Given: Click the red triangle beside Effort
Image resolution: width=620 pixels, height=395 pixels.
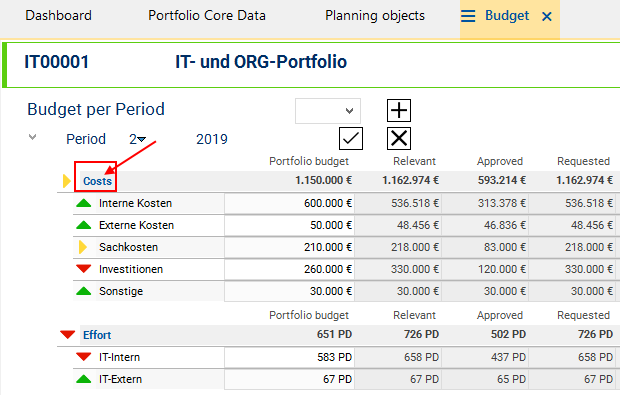Looking at the screenshot, I should pyautogui.click(x=68, y=335).
